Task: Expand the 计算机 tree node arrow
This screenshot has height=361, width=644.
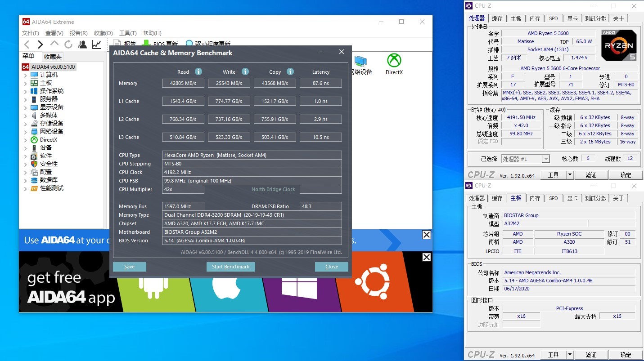Action: 26,75
